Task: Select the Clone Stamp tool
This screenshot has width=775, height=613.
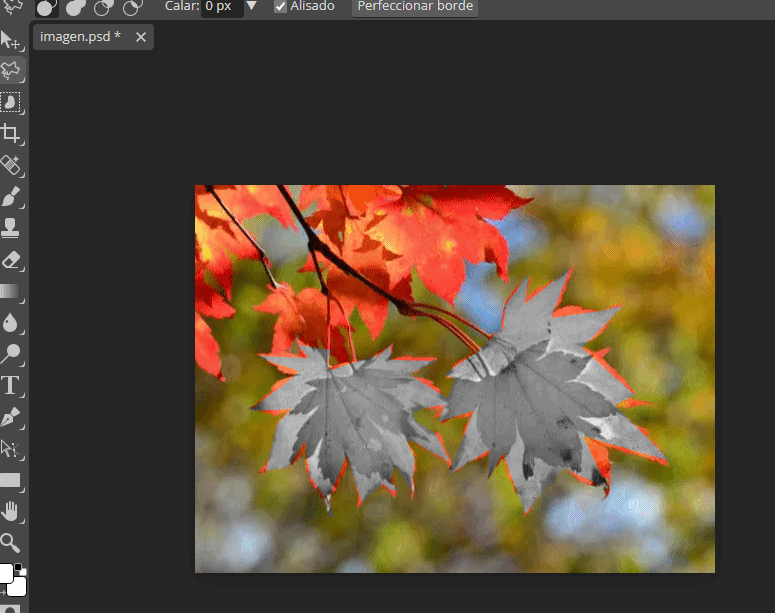Action: [x=11, y=228]
